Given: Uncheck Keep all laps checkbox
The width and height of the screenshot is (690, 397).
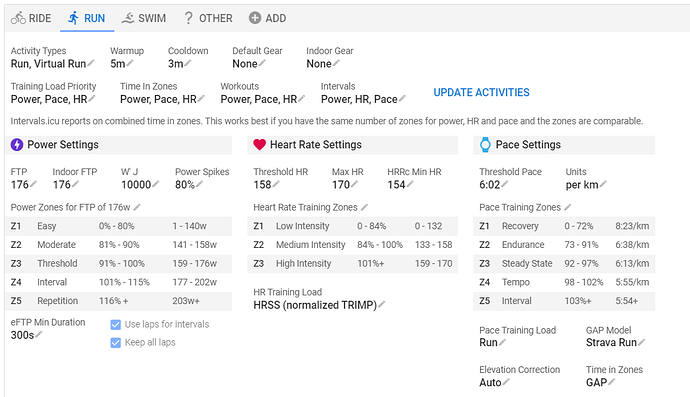Looking at the screenshot, I should [x=115, y=343].
